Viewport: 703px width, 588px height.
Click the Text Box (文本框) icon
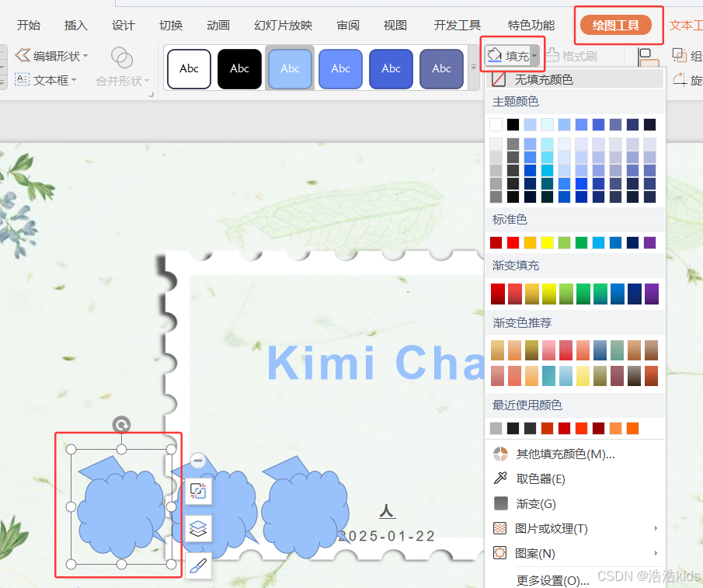pos(22,80)
